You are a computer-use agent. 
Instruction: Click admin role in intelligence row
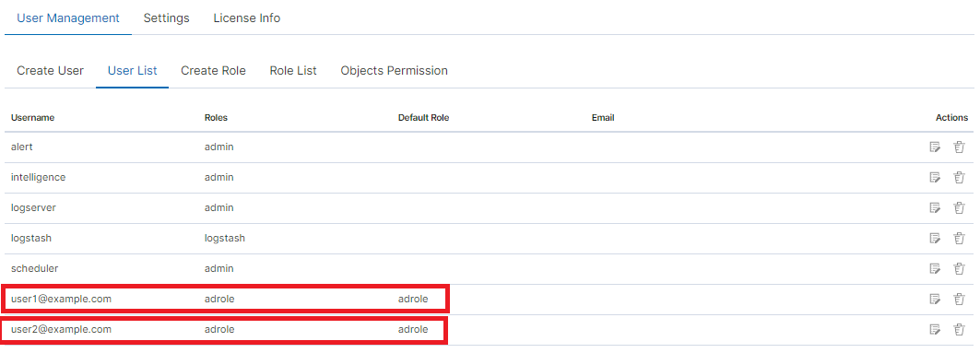(218, 178)
